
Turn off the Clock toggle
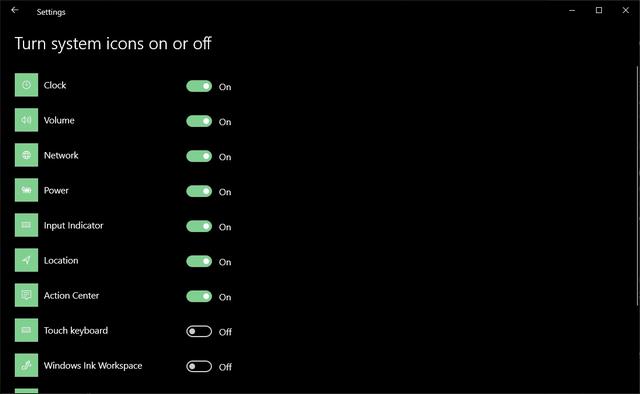click(199, 86)
